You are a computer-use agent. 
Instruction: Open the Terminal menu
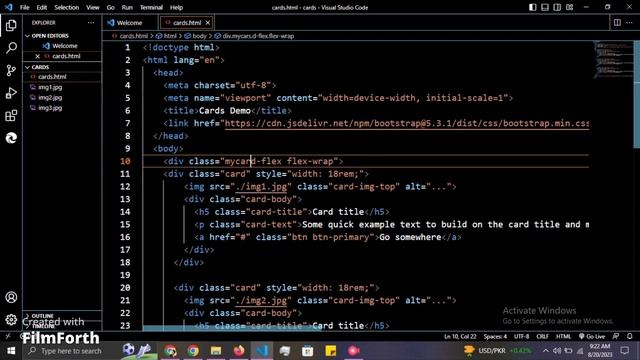tap(151, 7)
